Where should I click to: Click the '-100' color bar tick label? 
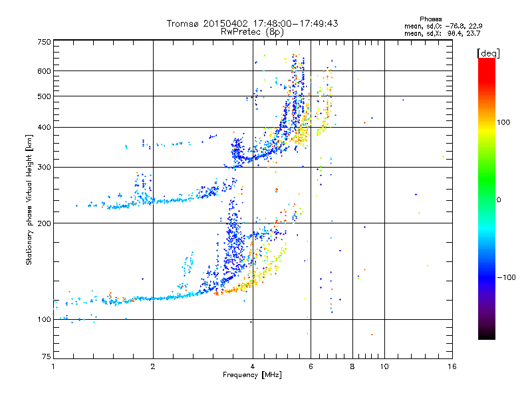[506, 277]
